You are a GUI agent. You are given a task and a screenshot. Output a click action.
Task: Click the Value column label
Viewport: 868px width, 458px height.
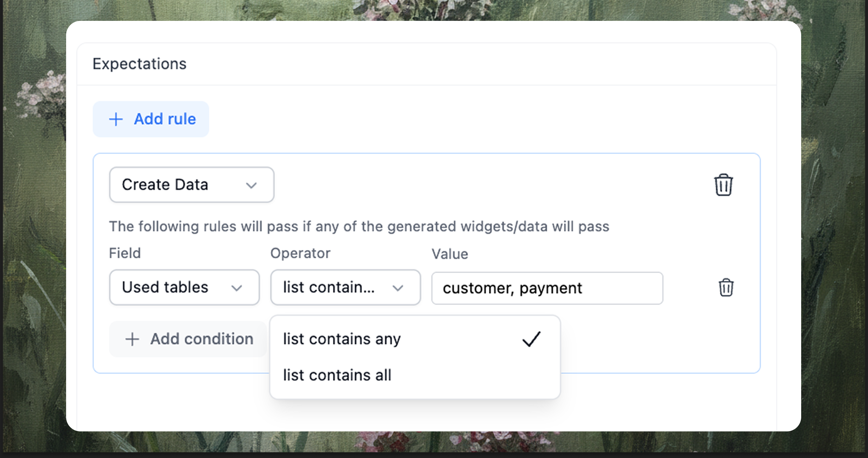(450, 254)
